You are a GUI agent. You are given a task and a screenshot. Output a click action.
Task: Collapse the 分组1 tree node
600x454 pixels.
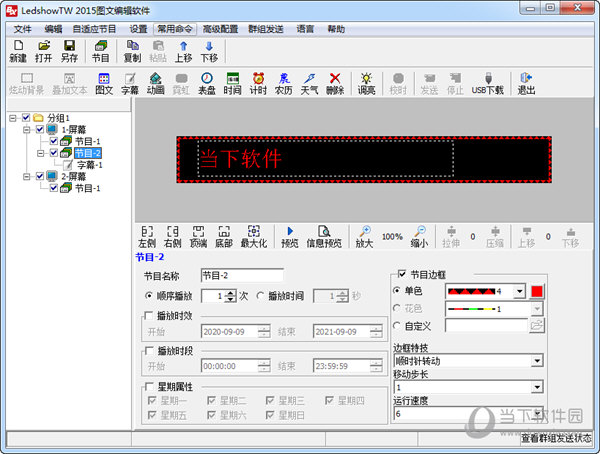click(12, 117)
